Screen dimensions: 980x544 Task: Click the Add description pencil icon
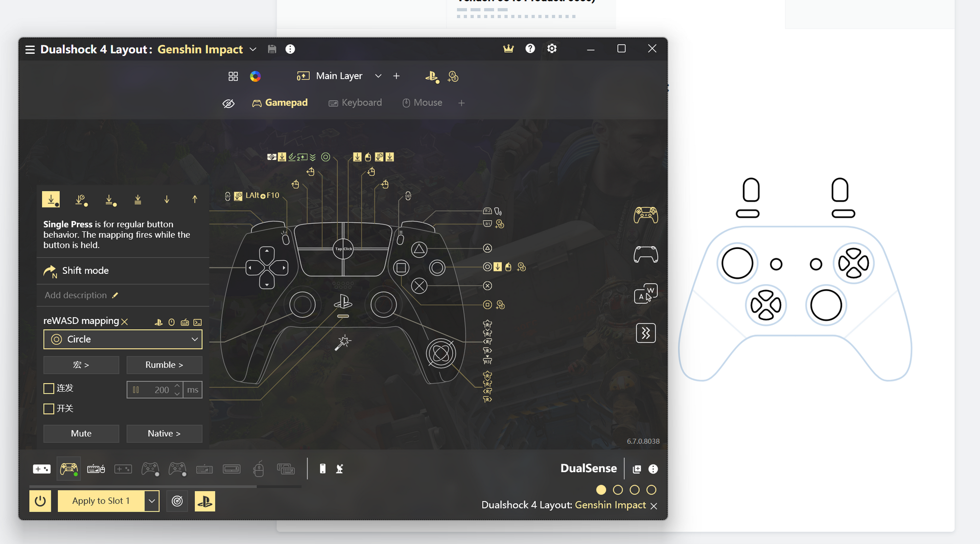[115, 295]
